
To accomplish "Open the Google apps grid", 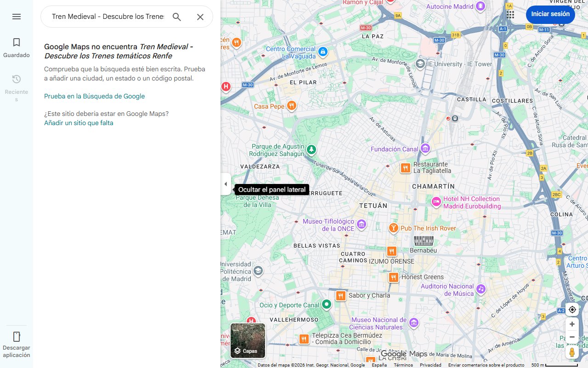I will click(x=510, y=14).
